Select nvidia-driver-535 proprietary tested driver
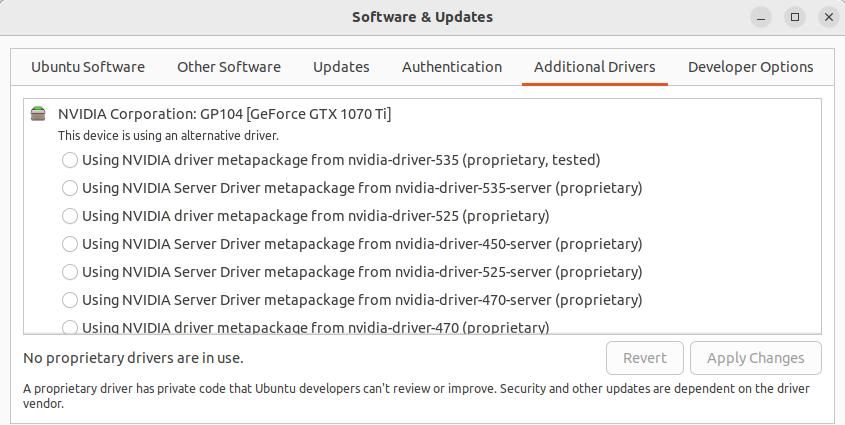The width and height of the screenshot is (845, 425). point(70,160)
